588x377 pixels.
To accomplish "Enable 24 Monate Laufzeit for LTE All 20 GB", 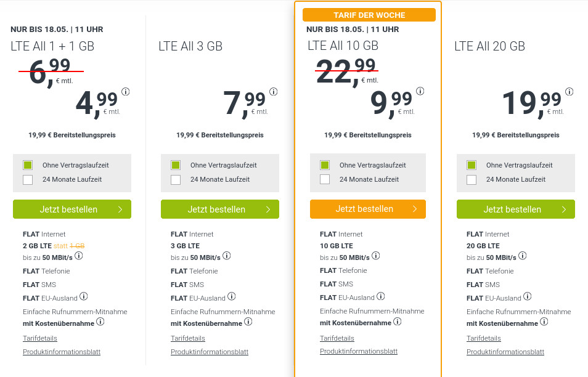I will 472,180.
